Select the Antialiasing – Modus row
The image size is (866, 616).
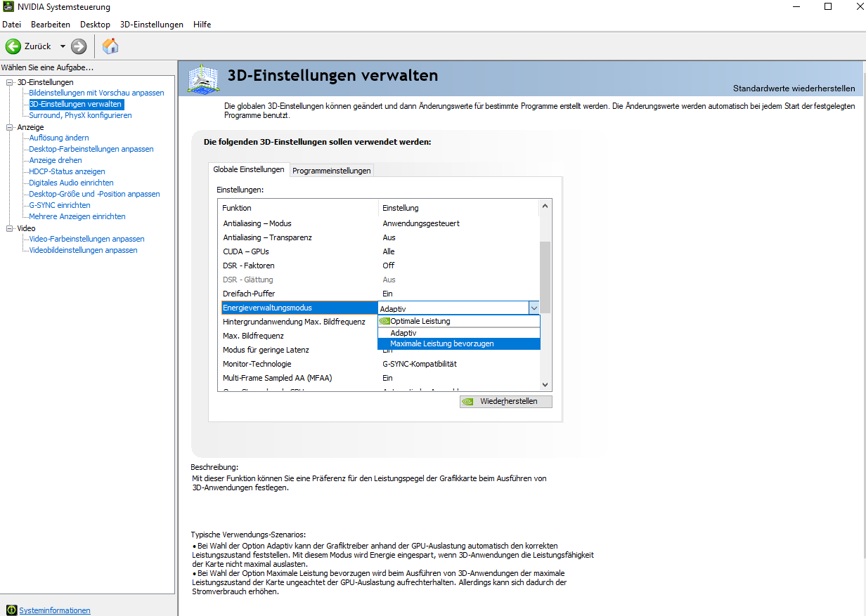pos(378,223)
